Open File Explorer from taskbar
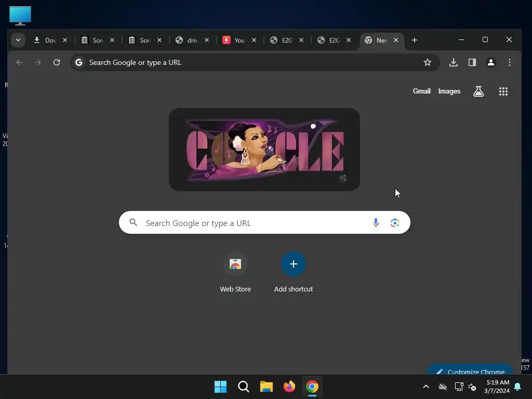This screenshot has width=532, height=399. click(267, 387)
